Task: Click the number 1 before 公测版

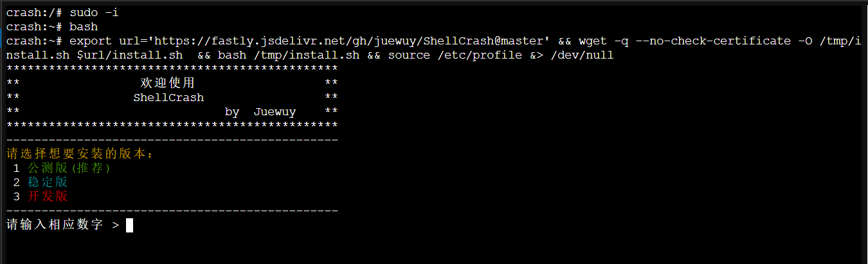Action: click(x=16, y=168)
